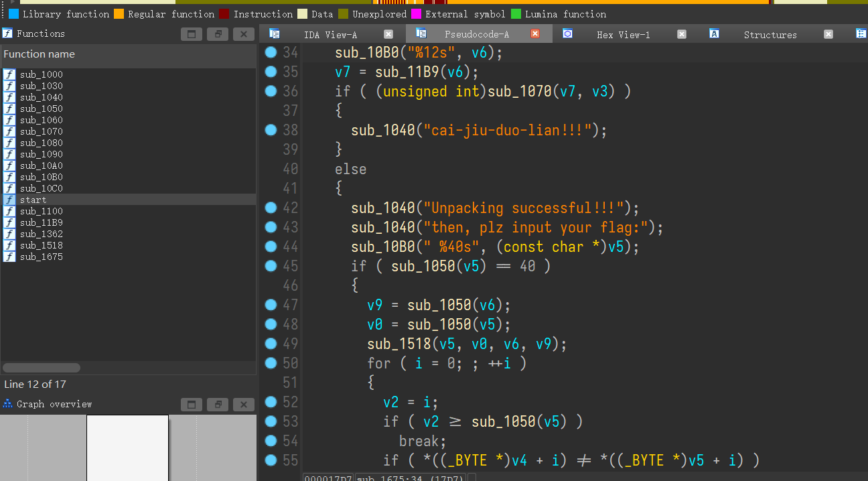Click the Functions list horizontal scrollbar

pyautogui.click(x=42, y=368)
